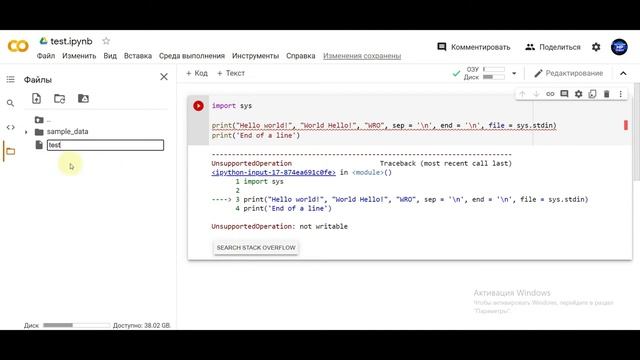Viewport: 640px width, 360px height.
Task: Move cell down arrow
Action: [x=536, y=94]
